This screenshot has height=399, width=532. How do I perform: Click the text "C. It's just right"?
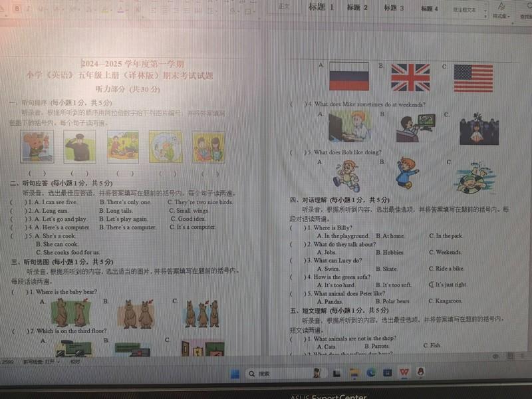[448, 285]
